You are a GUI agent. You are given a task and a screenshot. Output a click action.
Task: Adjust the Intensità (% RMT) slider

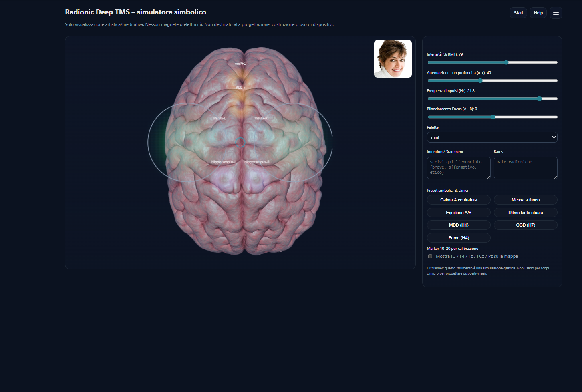[x=492, y=62]
